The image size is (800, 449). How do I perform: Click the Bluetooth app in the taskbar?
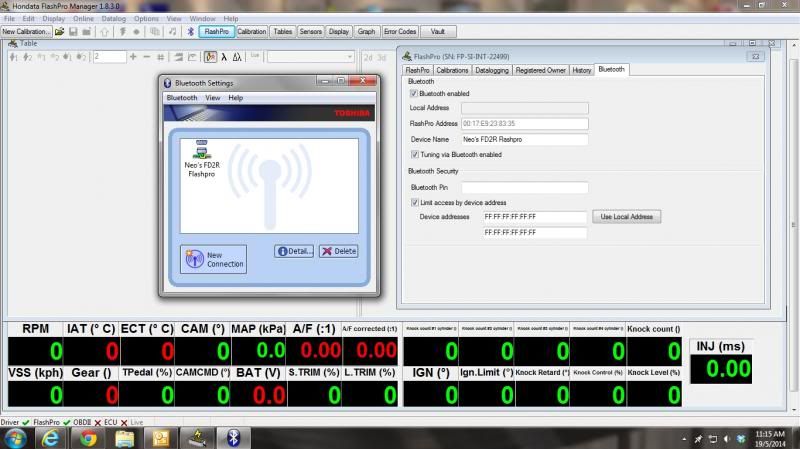pyautogui.click(x=234, y=438)
